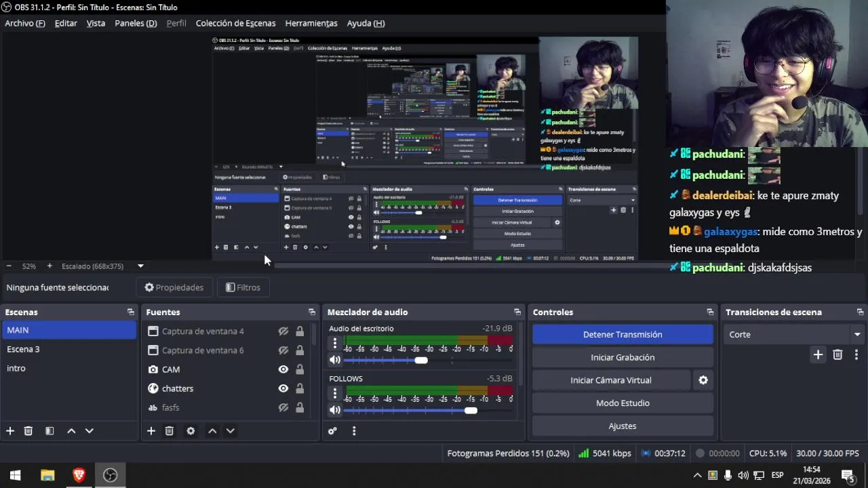Open Vista menu
This screenshot has height=488, width=868.
(x=96, y=23)
